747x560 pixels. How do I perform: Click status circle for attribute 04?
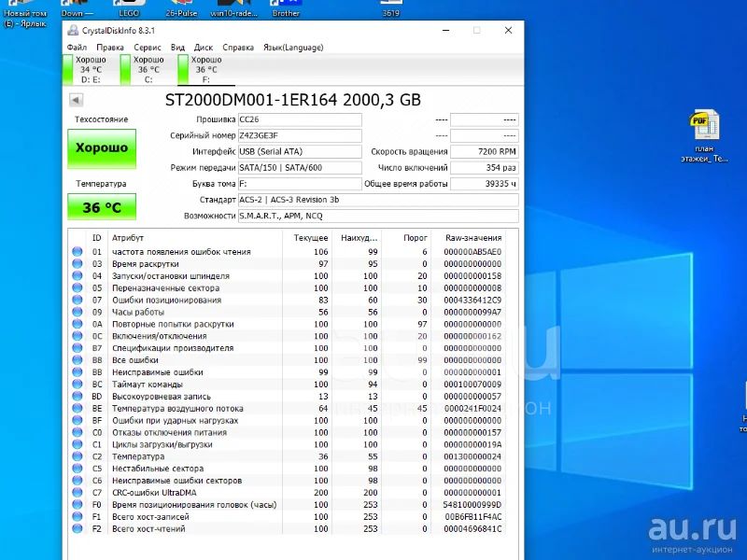click(78, 275)
